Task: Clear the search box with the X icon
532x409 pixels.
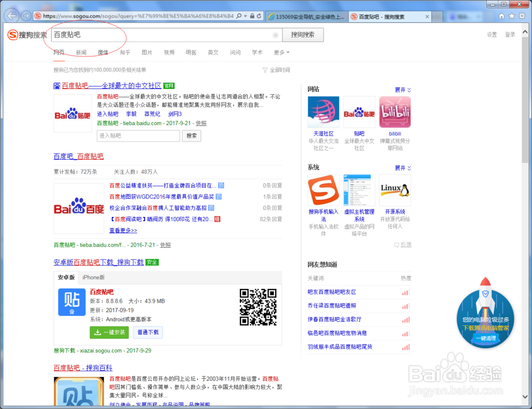Action: [276, 35]
